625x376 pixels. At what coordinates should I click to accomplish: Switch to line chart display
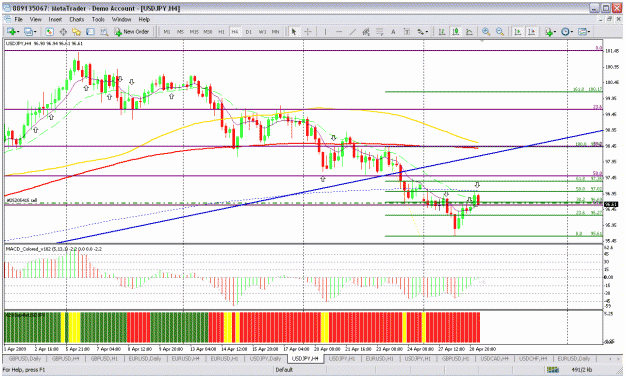469,31
